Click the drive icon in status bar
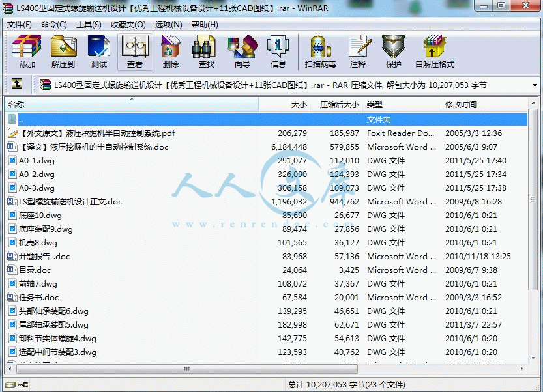 click(x=10, y=384)
